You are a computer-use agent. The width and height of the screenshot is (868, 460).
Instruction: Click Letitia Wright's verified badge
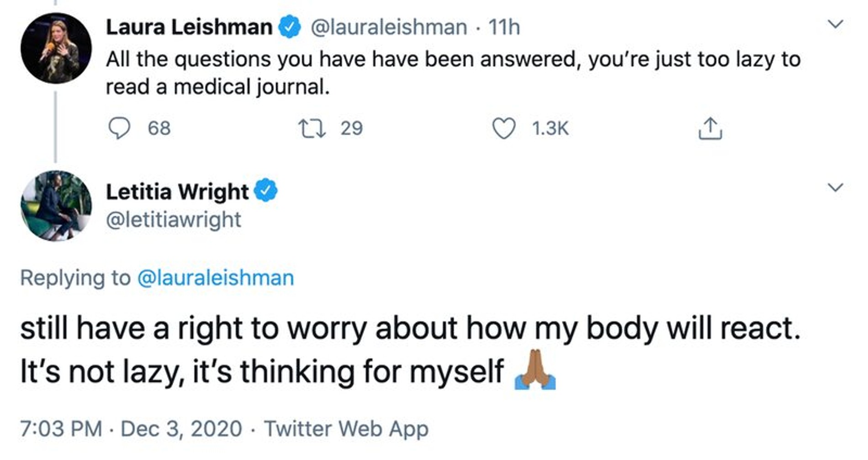265,190
